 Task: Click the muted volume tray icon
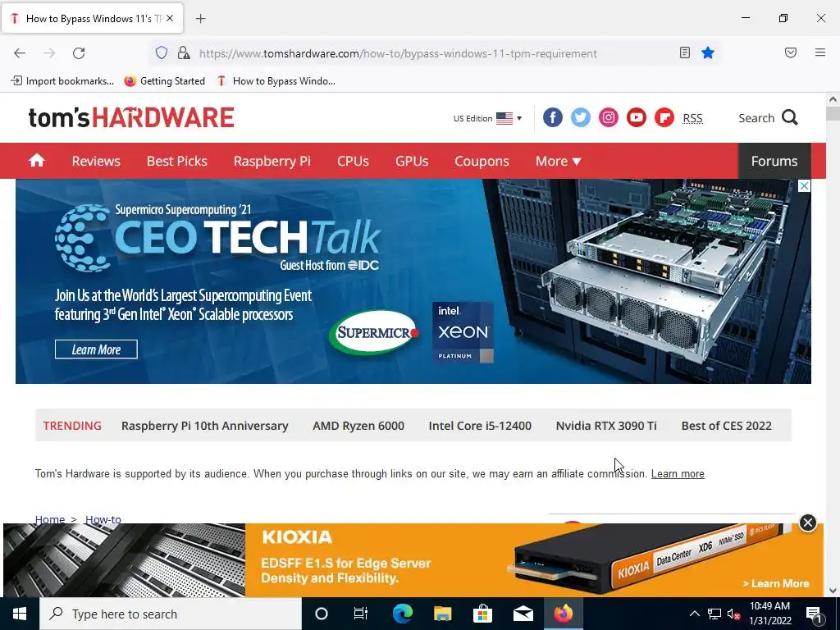point(734,614)
